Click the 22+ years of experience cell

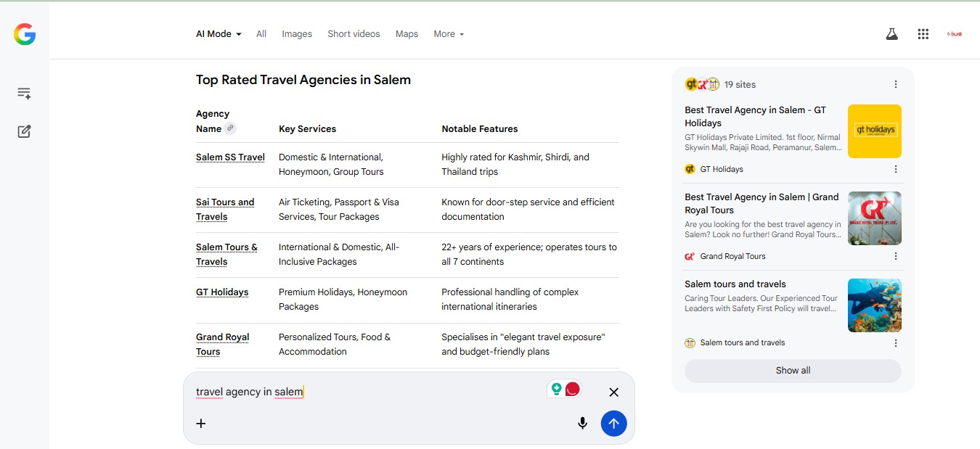(x=529, y=255)
